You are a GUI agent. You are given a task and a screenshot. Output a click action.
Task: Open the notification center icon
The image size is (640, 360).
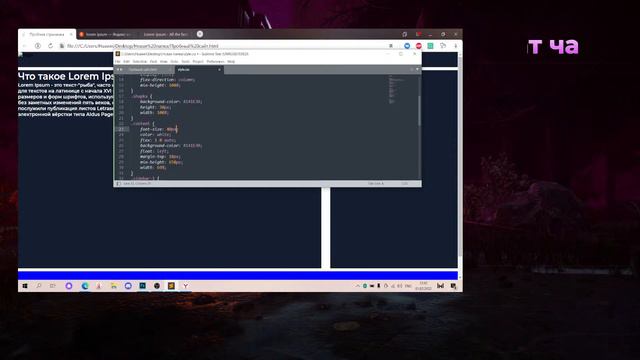click(453, 286)
